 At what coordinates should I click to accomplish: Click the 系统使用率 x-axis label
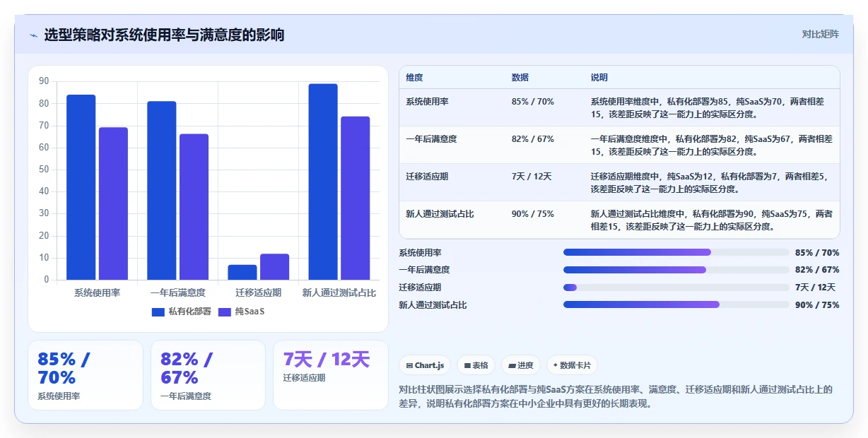click(x=97, y=292)
